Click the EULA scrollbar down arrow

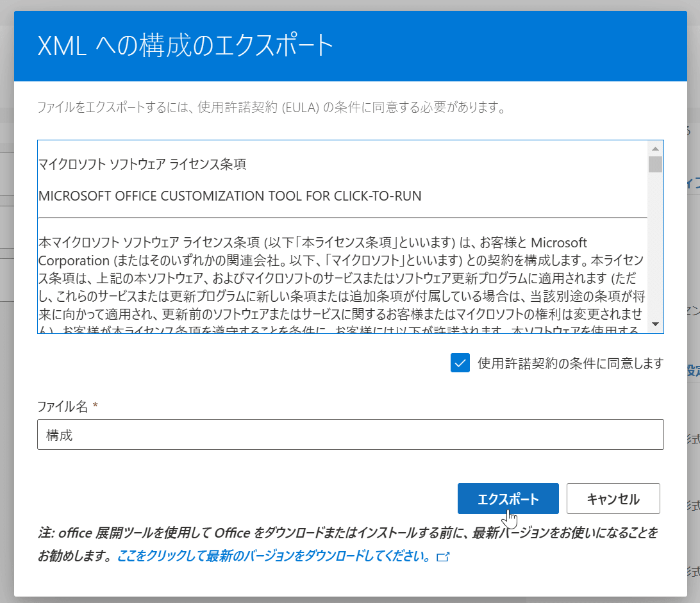[x=655, y=324]
